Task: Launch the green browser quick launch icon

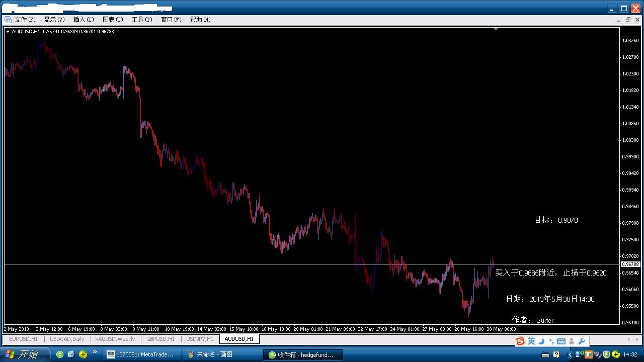Action: (60, 354)
